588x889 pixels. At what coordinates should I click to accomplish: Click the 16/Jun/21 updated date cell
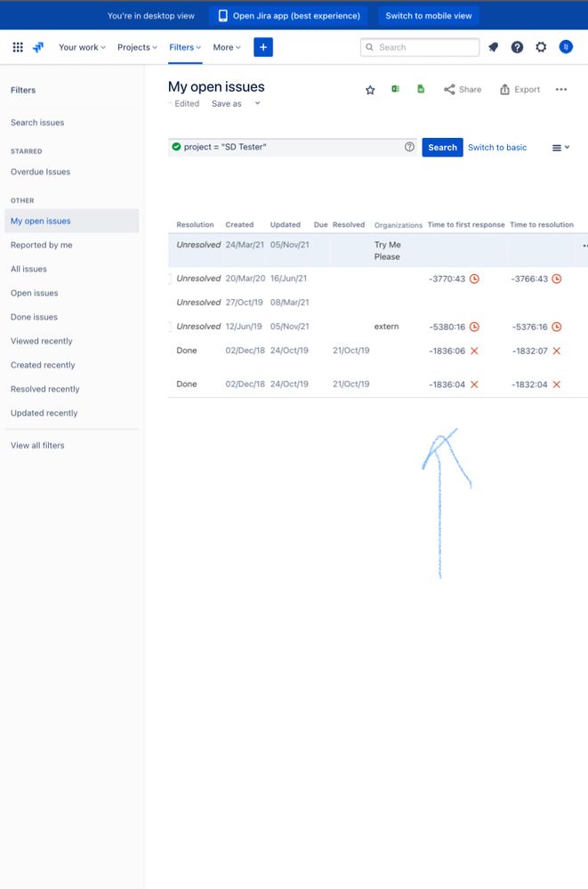[288, 279]
